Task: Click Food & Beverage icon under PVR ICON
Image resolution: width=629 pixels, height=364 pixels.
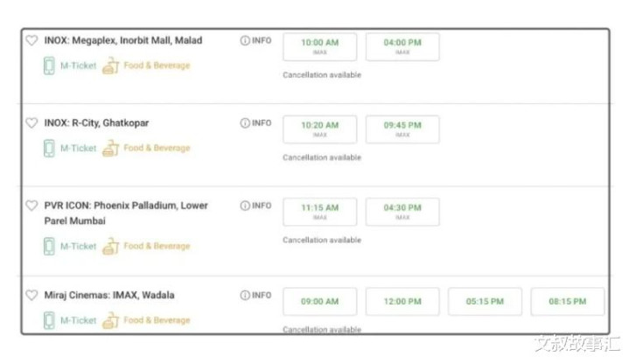Action: coord(111,246)
